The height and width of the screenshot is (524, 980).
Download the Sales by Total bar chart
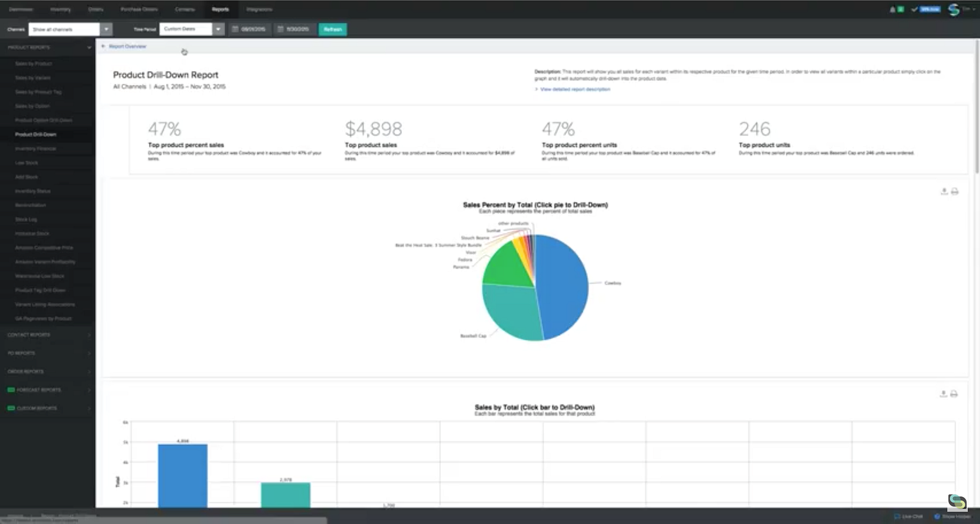coord(943,393)
